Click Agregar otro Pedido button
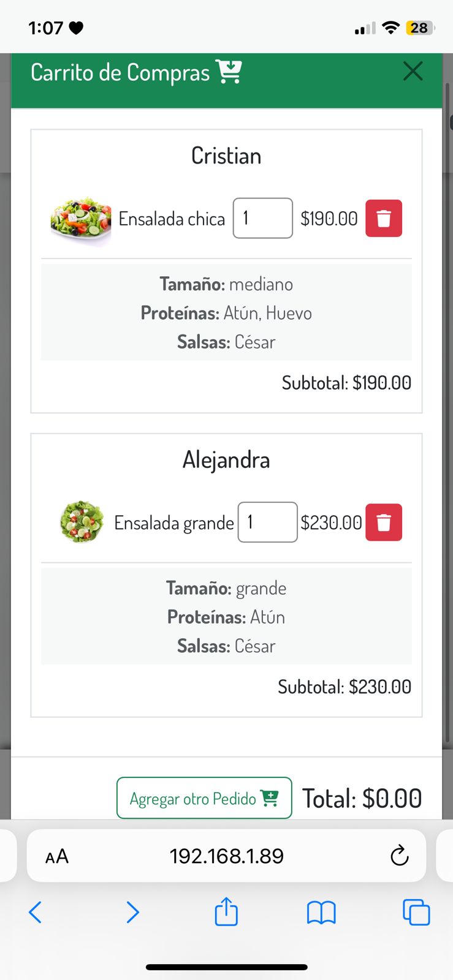The height and width of the screenshot is (980, 453). 204,798
